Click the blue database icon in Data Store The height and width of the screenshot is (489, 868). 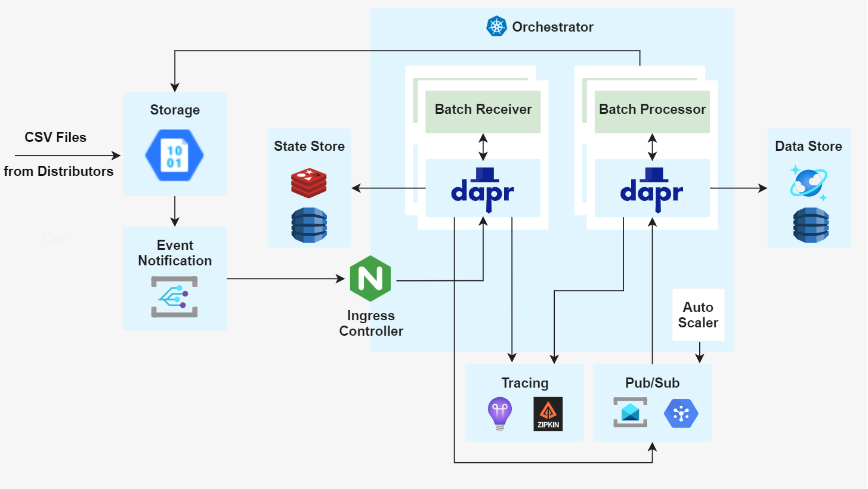click(x=811, y=225)
